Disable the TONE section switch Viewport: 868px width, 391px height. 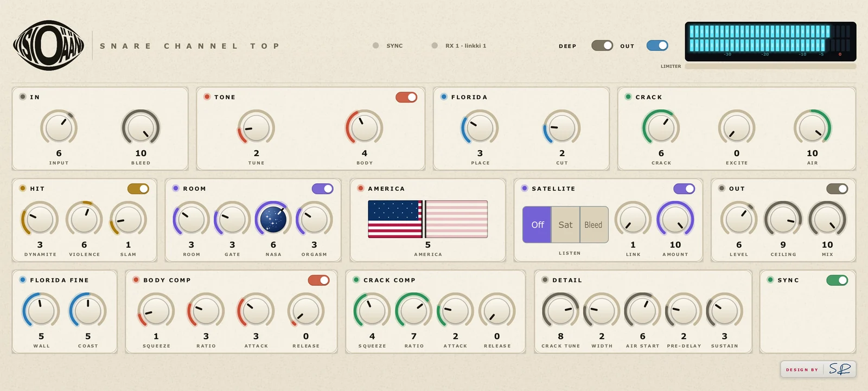(x=406, y=97)
